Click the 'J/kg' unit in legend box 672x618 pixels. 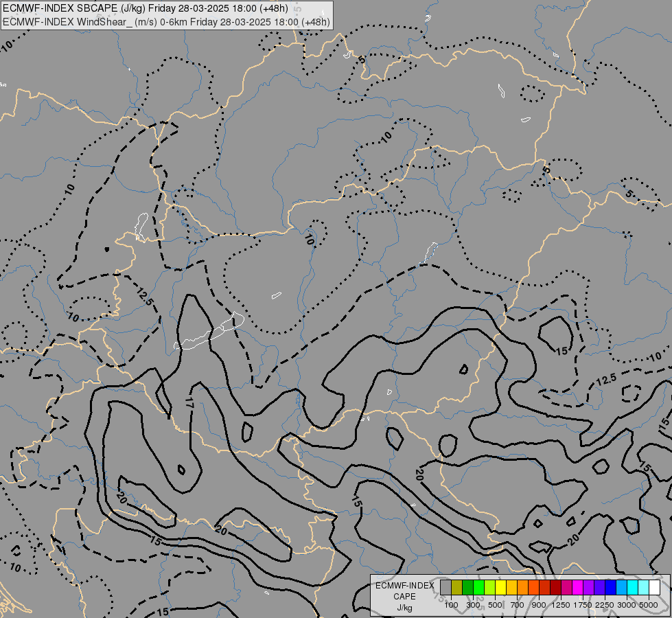tap(404, 608)
